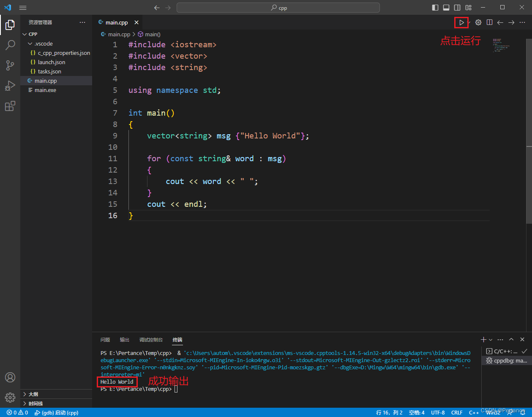Viewport: 532px width, 417px height.
Task: Expand the 时间线 timeline section
Action: click(56, 403)
